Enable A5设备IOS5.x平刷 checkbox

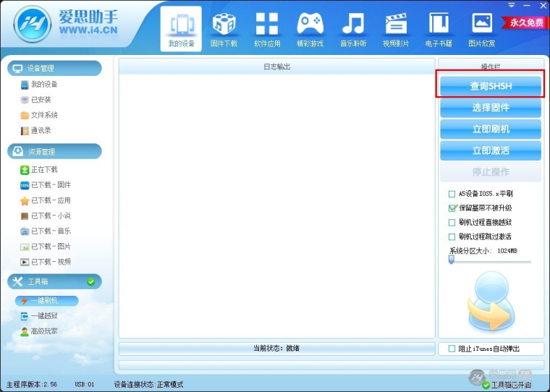click(452, 194)
